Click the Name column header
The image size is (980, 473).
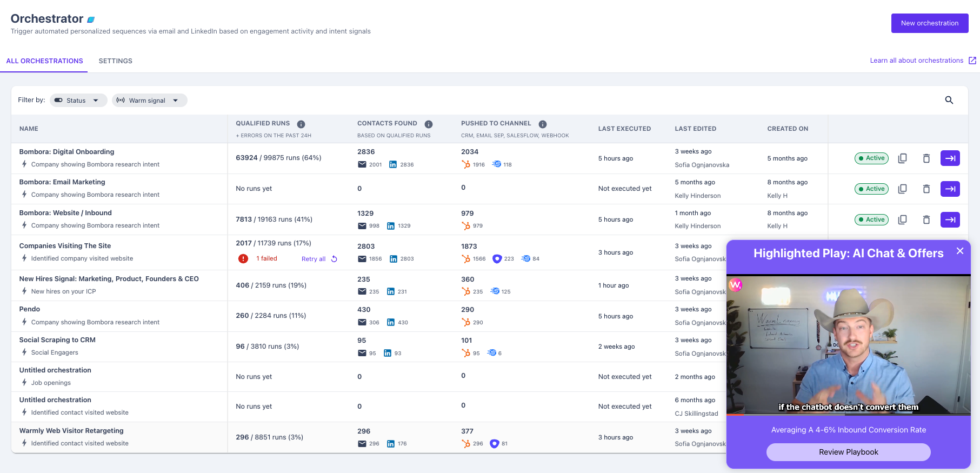tap(29, 129)
